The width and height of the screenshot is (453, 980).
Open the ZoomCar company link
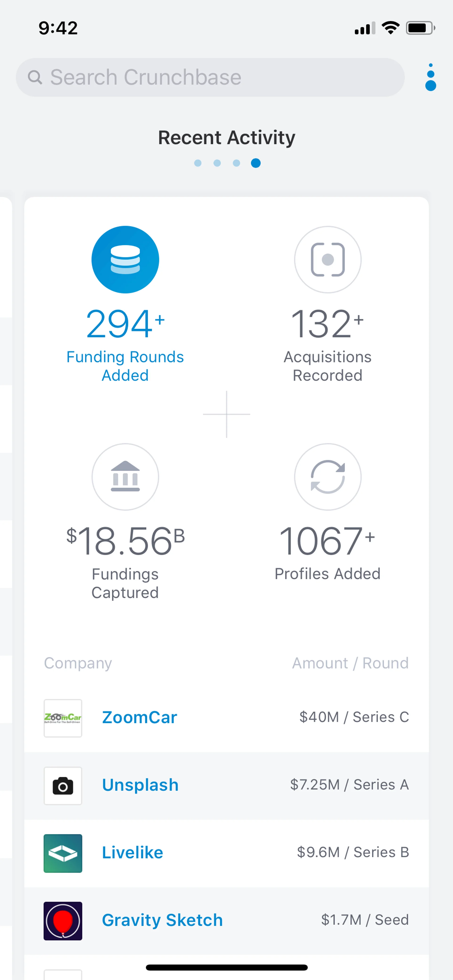click(x=140, y=718)
